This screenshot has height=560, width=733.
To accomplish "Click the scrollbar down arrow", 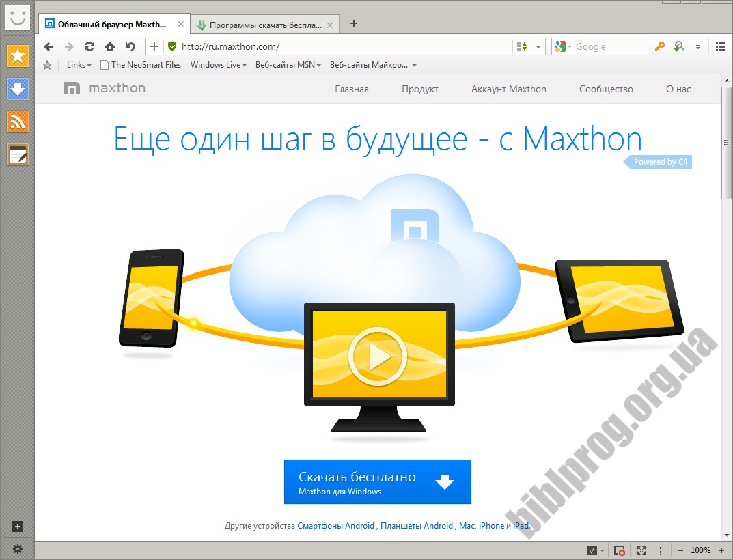I will pyautogui.click(x=726, y=535).
